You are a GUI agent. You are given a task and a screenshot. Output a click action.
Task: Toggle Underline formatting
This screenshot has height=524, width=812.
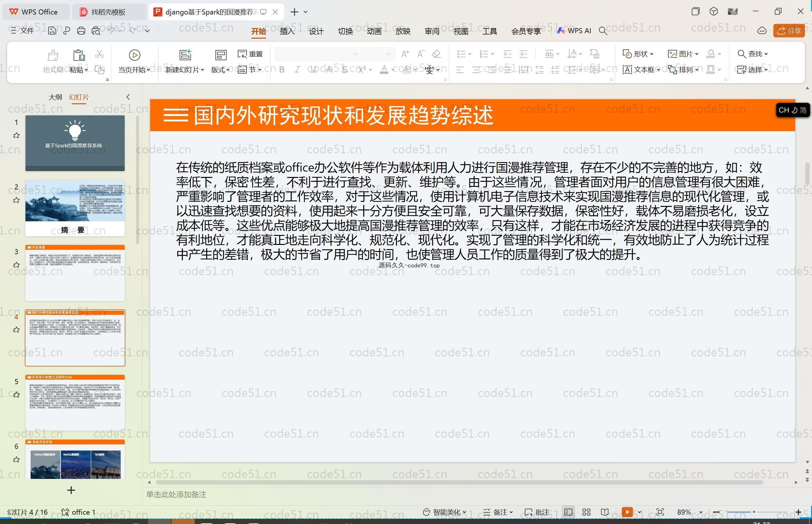coord(313,70)
